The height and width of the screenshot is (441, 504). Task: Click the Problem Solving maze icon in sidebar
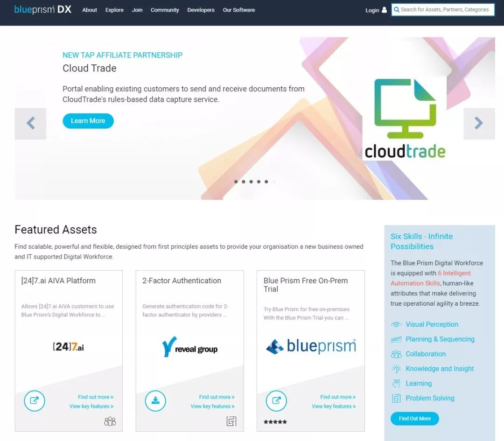pos(396,398)
